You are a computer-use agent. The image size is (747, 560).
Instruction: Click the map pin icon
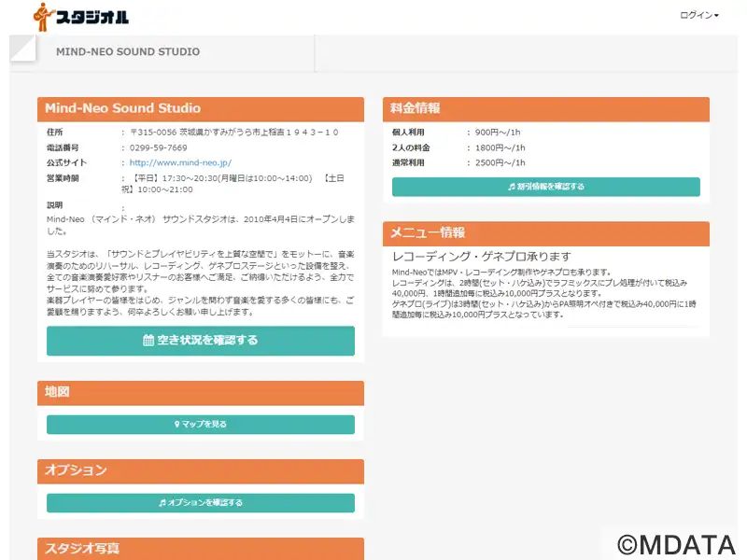pos(176,425)
